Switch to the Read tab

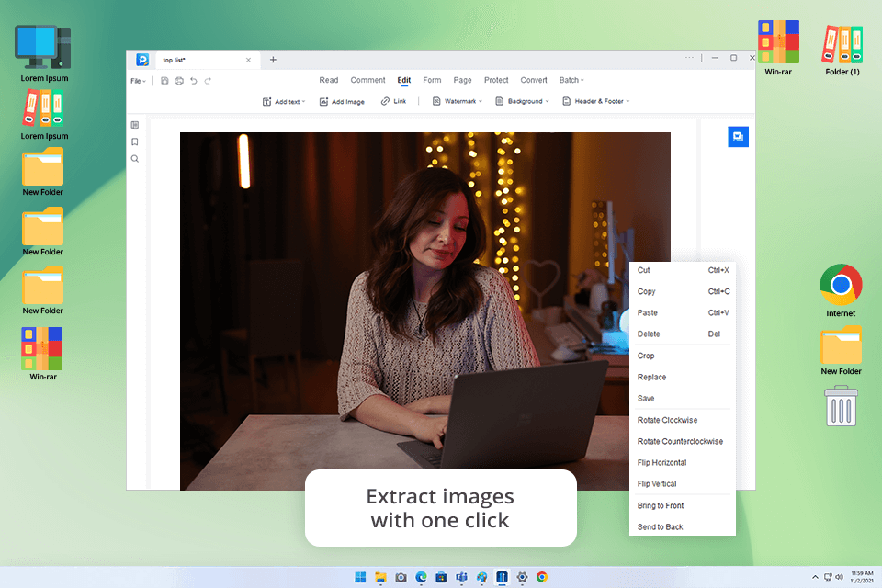pos(329,80)
